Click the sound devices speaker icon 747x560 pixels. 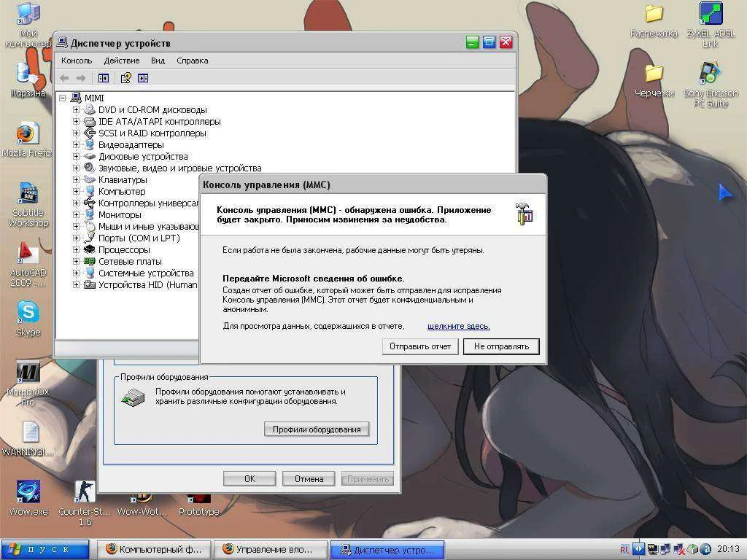(x=90, y=168)
